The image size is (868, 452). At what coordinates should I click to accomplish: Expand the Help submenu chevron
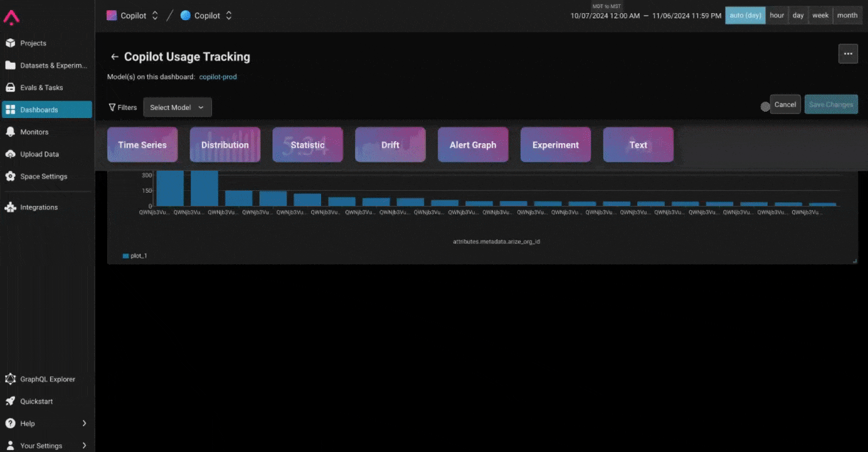[x=84, y=424]
